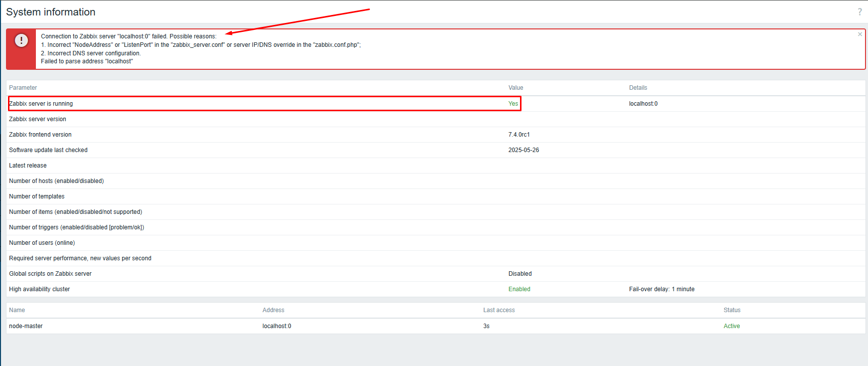Select the 'Failed to parse address' line
This screenshot has height=366, width=868.
click(87, 61)
